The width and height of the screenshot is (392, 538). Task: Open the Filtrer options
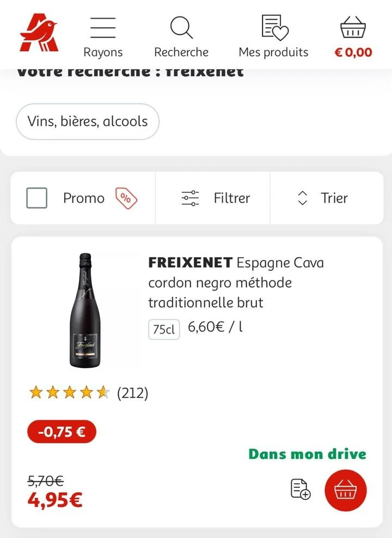215,198
